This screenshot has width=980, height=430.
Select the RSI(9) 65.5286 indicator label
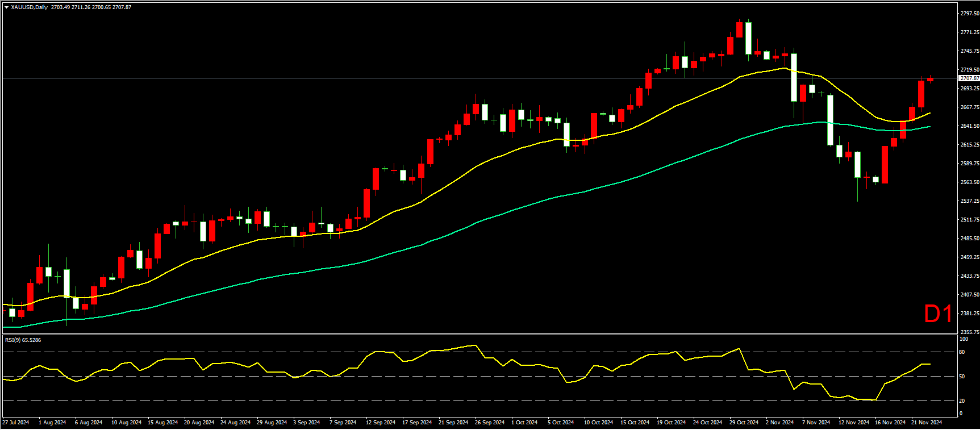23,340
